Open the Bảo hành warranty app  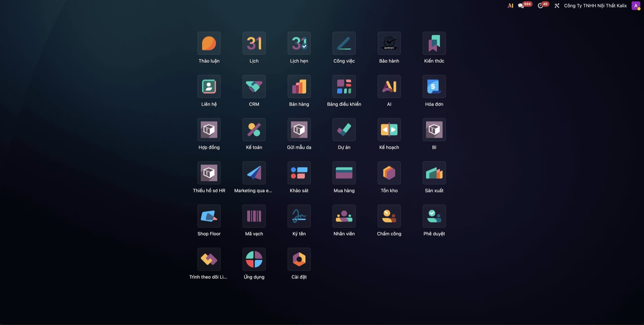389,43
